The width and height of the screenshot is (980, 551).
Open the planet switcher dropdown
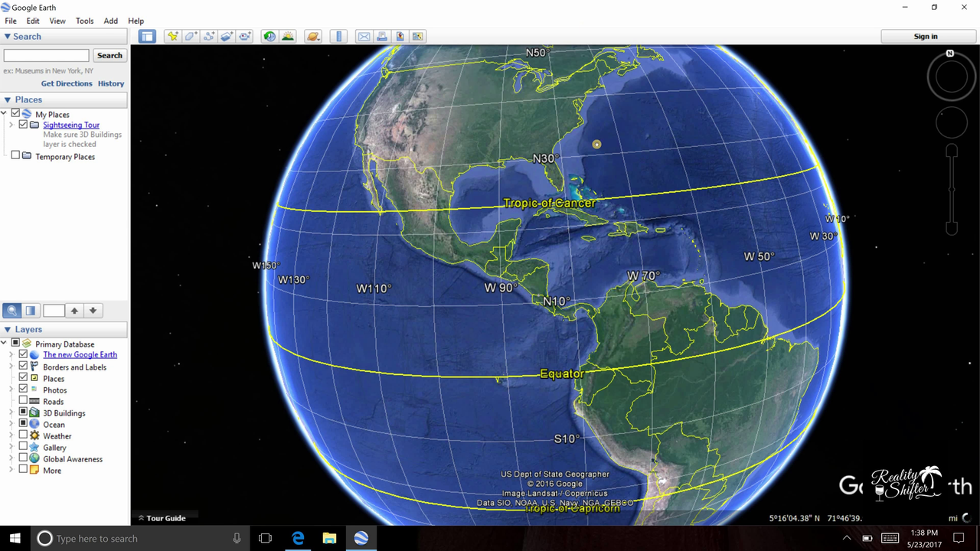pos(312,37)
